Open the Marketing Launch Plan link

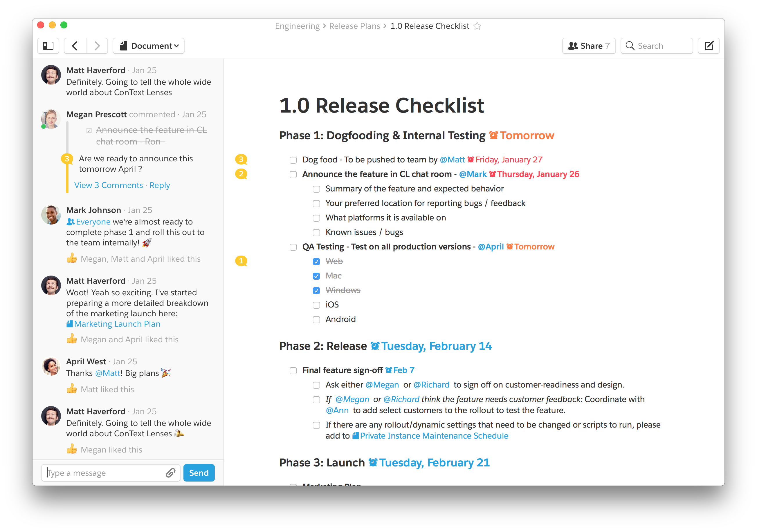(117, 324)
